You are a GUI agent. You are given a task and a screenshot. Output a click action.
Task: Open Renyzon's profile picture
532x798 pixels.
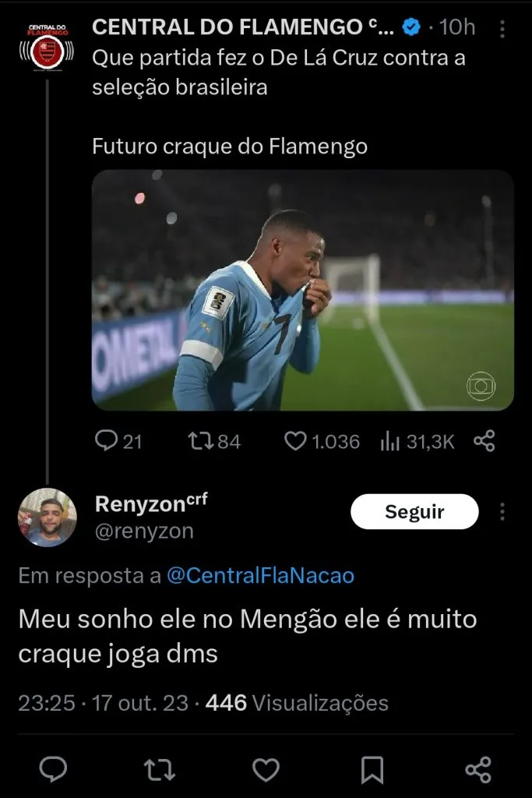pos(47,517)
